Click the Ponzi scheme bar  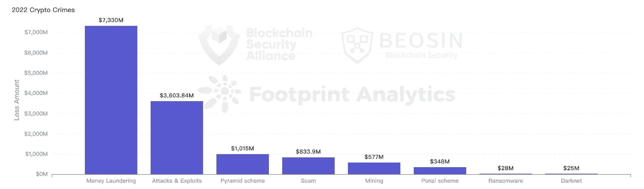440,170
